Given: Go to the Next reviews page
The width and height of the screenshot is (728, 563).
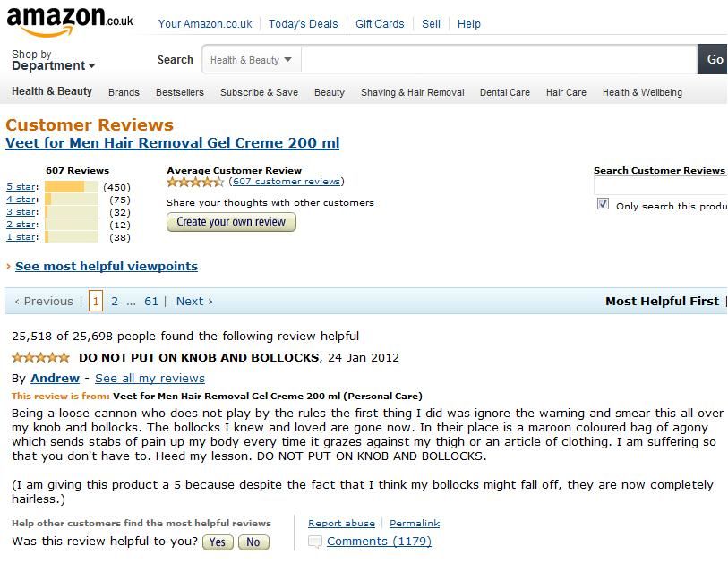Looking at the screenshot, I should [194, 302].
